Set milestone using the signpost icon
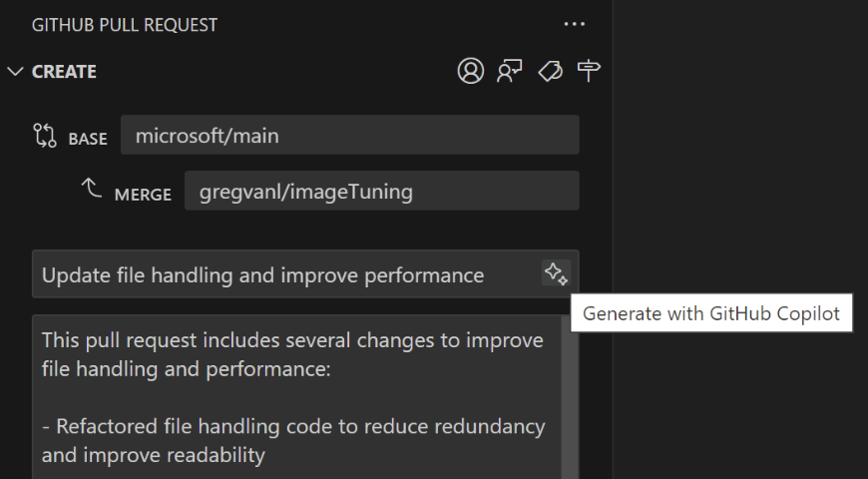This screenshot has height=479, width=868. click(589, 71)
